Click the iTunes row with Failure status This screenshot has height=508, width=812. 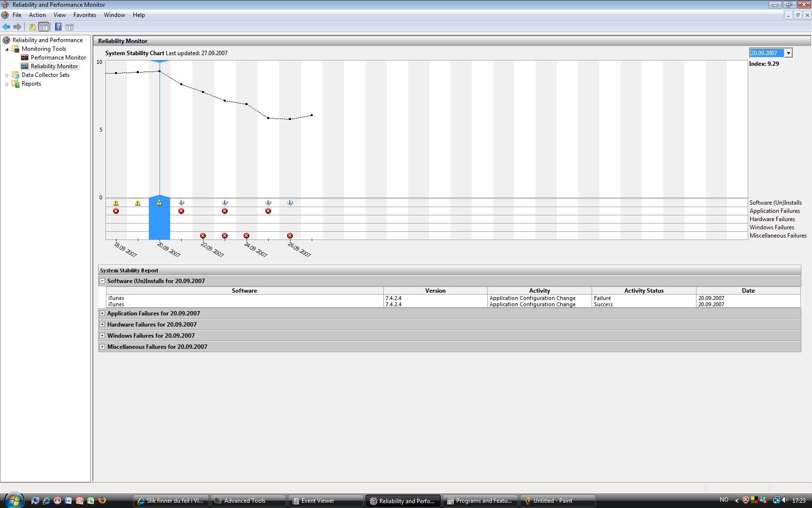pyautogui.click(x=453, y=298)
